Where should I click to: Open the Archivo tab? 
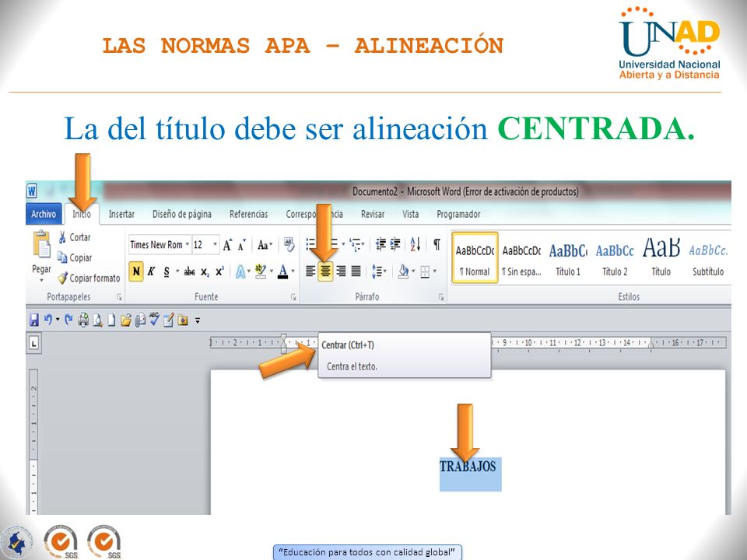pos(44,214)
